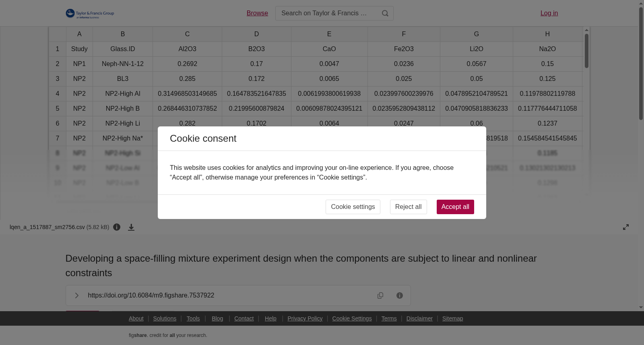Open the DOI info icon
The image size is (644, 345).
point(400,295)
